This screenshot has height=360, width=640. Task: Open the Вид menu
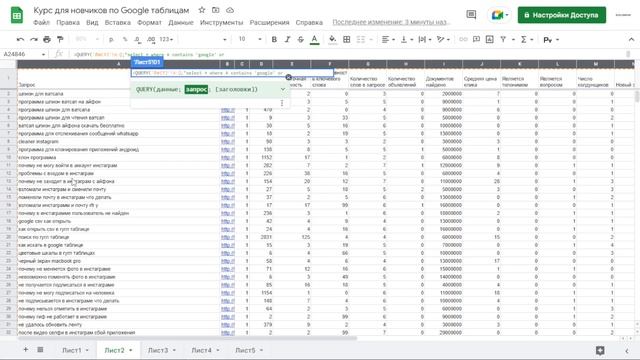[92, 22]
